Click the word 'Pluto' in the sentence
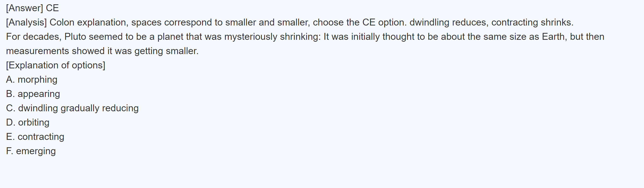The height and width of the screenshot is (188, 644). click(75, 37)
